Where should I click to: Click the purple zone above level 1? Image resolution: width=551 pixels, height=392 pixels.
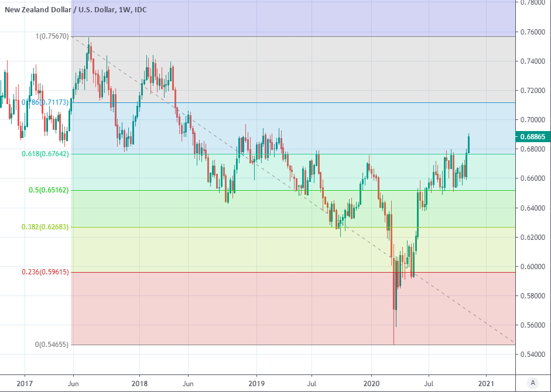point(293,18)
